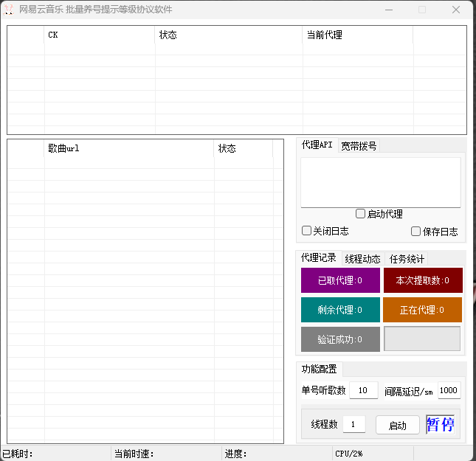Click the dark red 本次提取数 button
Image resolution: width=476 pixels, height=461 pixels.
click(x=423, y=280)
